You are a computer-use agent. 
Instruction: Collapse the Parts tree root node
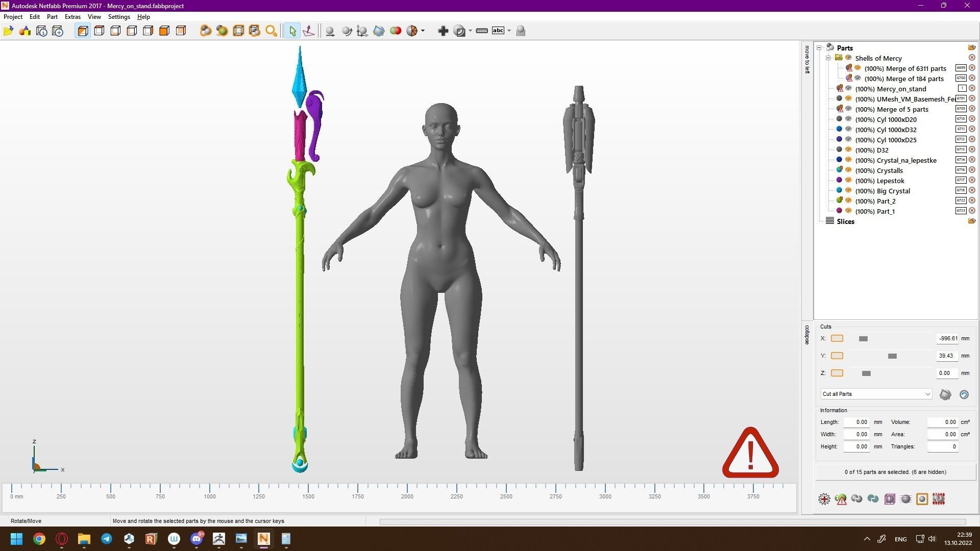tap(819, 47)
